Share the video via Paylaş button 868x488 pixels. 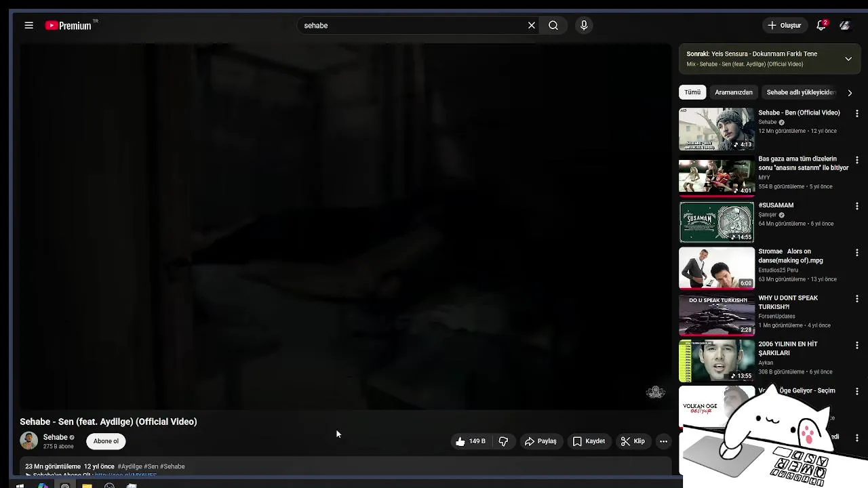[x=540, y=441]
